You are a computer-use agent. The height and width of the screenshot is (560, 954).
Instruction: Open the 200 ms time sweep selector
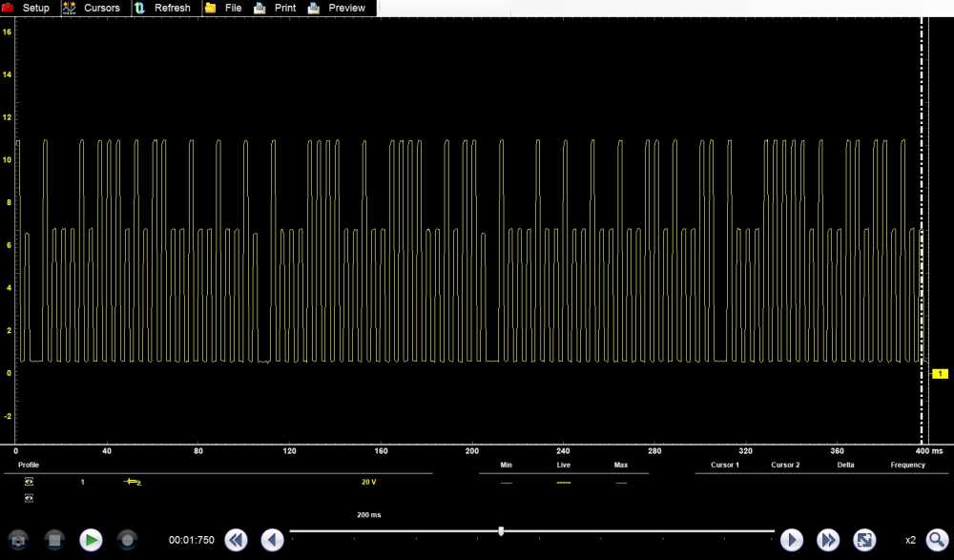coord(368,514)
